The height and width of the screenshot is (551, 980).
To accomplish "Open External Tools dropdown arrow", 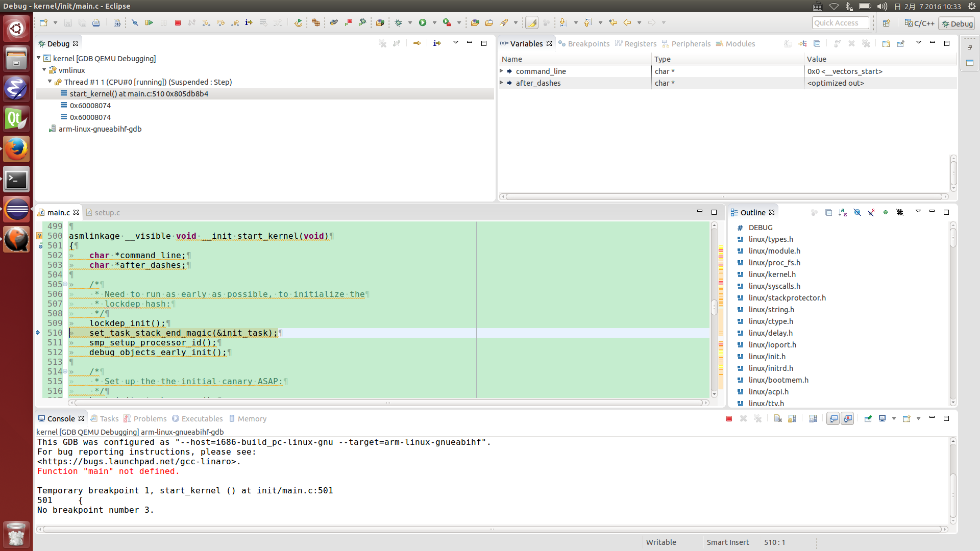I will [x=459, y=22].
